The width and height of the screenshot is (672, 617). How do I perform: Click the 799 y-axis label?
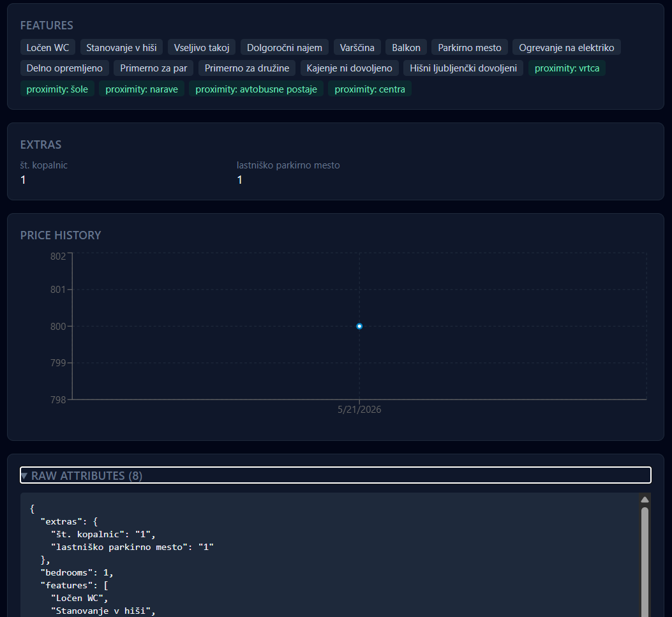(58, 363)
